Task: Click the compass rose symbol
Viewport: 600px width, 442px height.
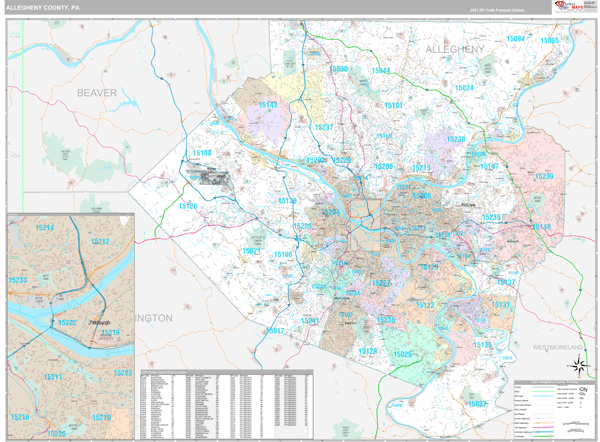Action: 579,365
